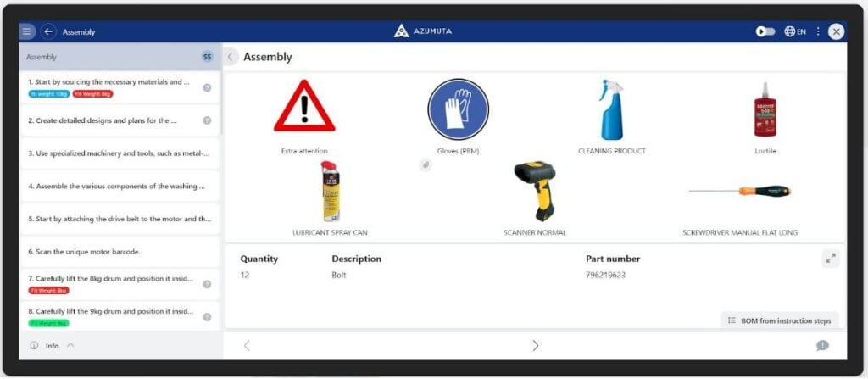Click the cleaning product spray bottle image

tap(611, 109)
